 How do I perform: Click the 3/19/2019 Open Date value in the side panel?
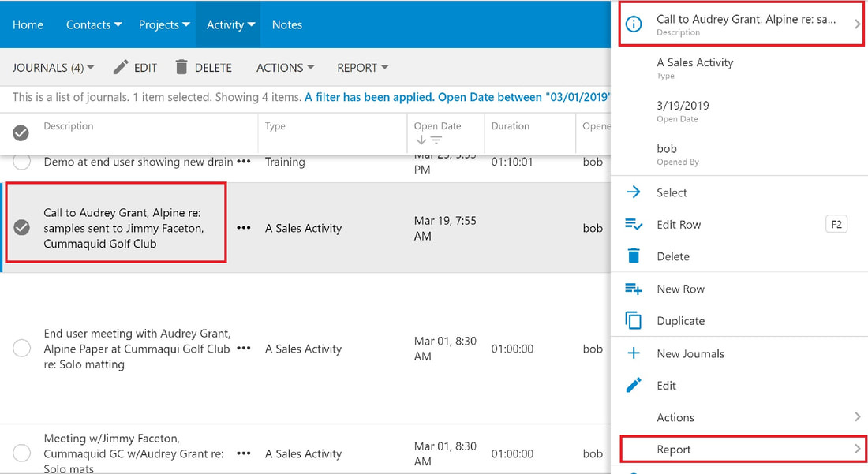[x=683, y=105]
